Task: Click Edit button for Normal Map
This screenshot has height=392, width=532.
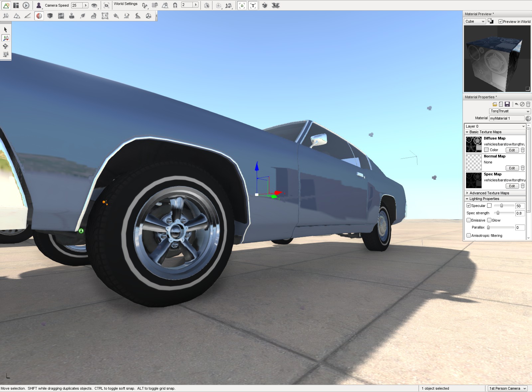Action: [x=512, y=168]
